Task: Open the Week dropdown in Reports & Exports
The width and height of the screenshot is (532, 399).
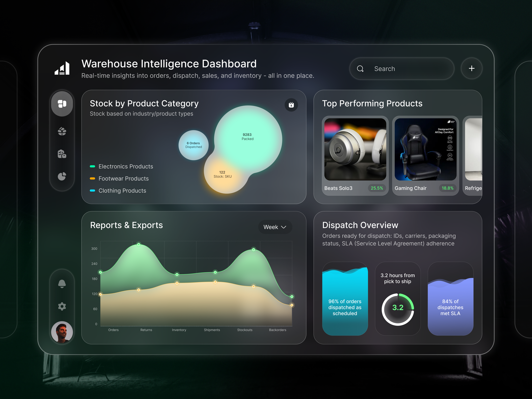Action: coord(275,227)
